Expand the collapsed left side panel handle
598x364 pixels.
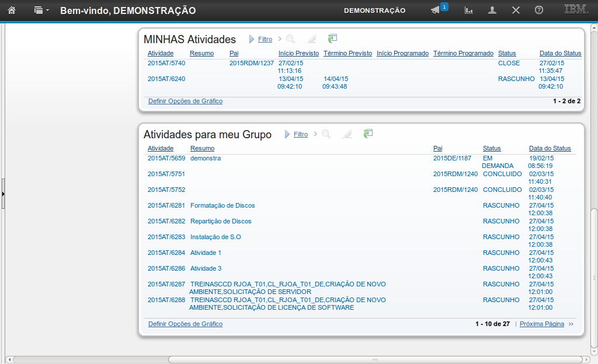[3, 193]
